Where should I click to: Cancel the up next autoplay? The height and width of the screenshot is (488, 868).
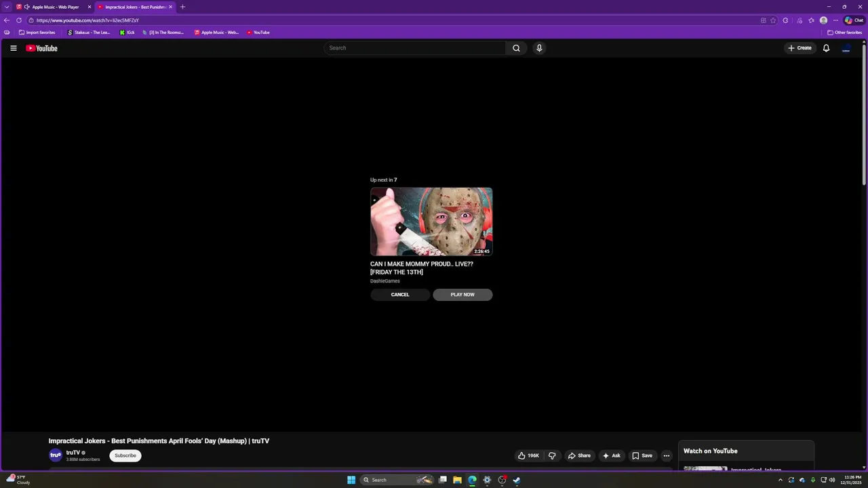pyautogui.click(x=400, y=295)
